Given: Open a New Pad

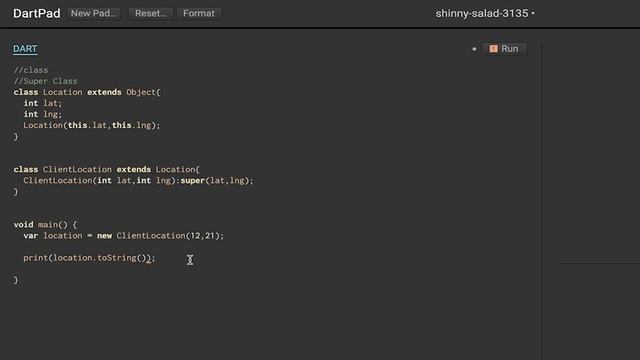Looking at the screenshot, I should click(x=93, y=13).
